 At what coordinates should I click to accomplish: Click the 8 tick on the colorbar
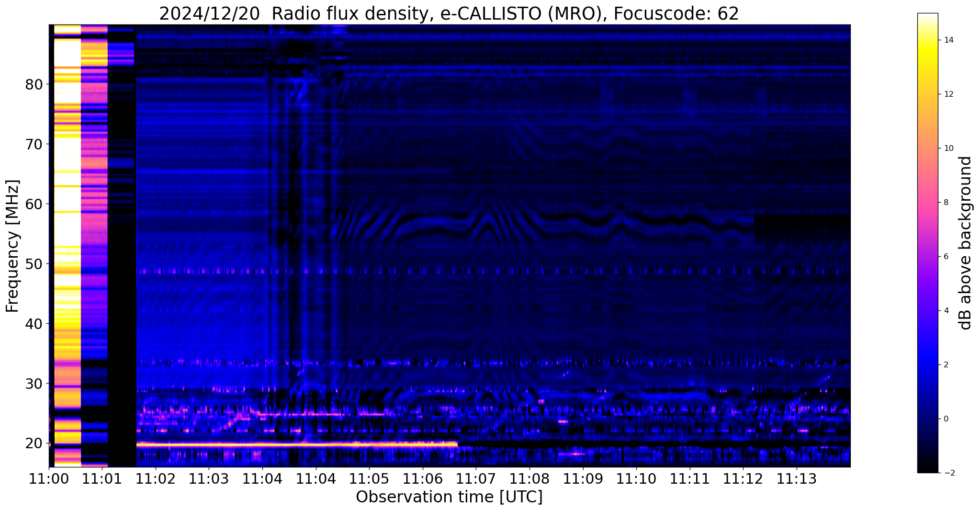coord(946,203)
